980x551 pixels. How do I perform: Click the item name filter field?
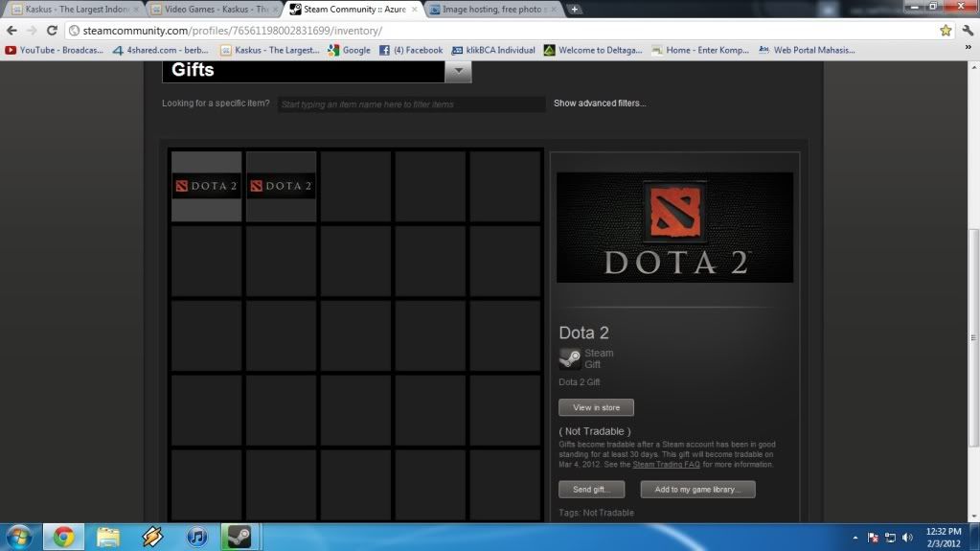point(411,104)
